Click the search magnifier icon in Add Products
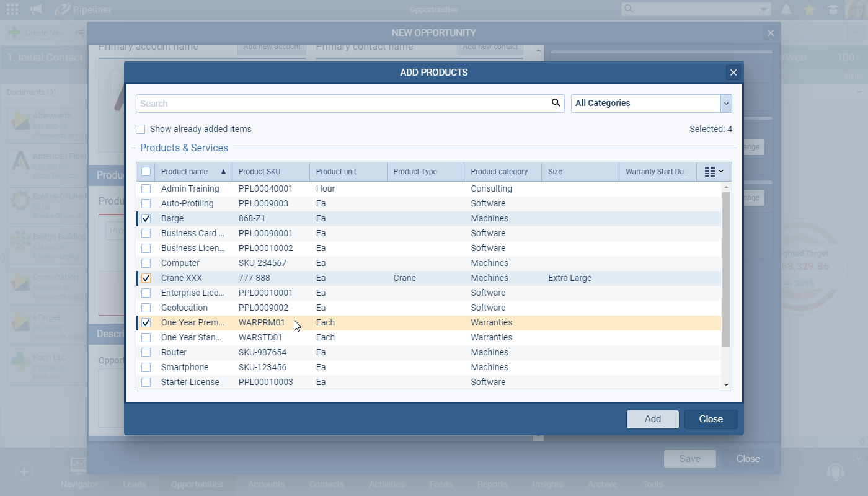 [x=556, y=103]
